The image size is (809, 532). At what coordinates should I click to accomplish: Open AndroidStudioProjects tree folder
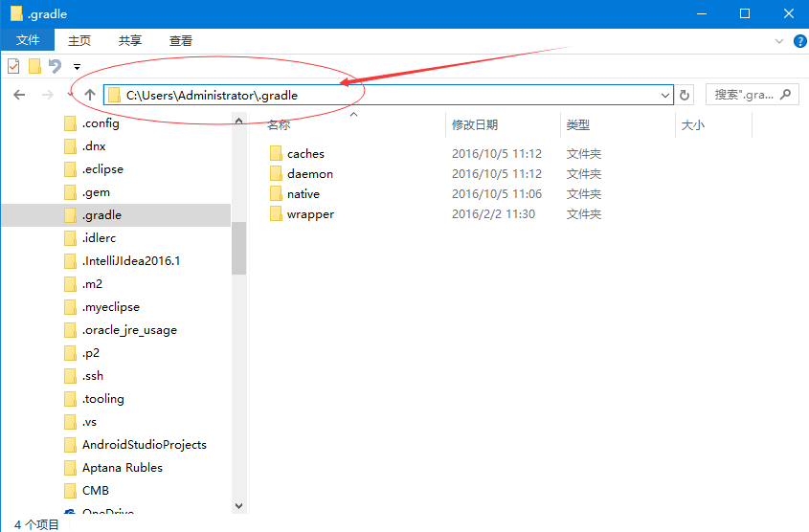point(145,445)
